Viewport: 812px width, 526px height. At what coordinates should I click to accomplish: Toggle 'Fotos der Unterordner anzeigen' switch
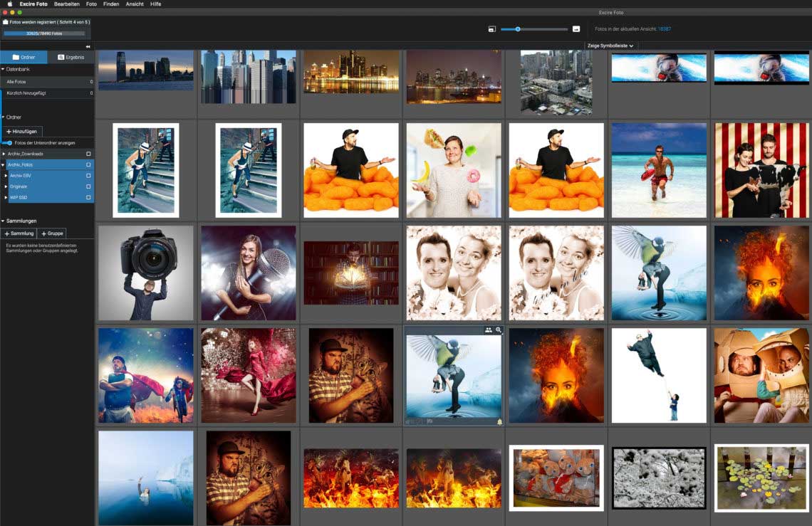[x=8, y=142]
